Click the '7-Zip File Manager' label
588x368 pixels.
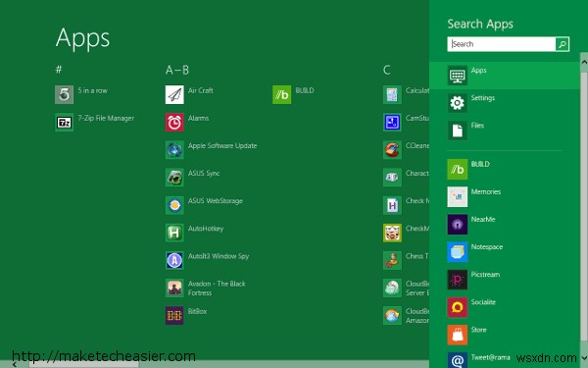point(106,119)
